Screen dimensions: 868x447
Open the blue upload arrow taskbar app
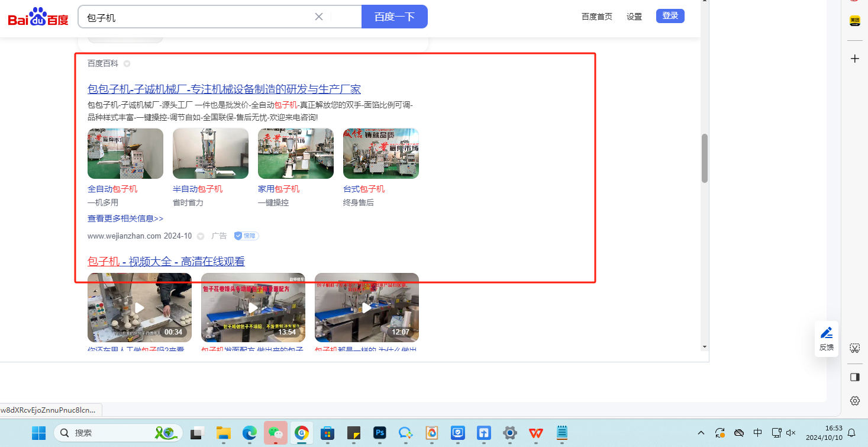pos(483,433)
